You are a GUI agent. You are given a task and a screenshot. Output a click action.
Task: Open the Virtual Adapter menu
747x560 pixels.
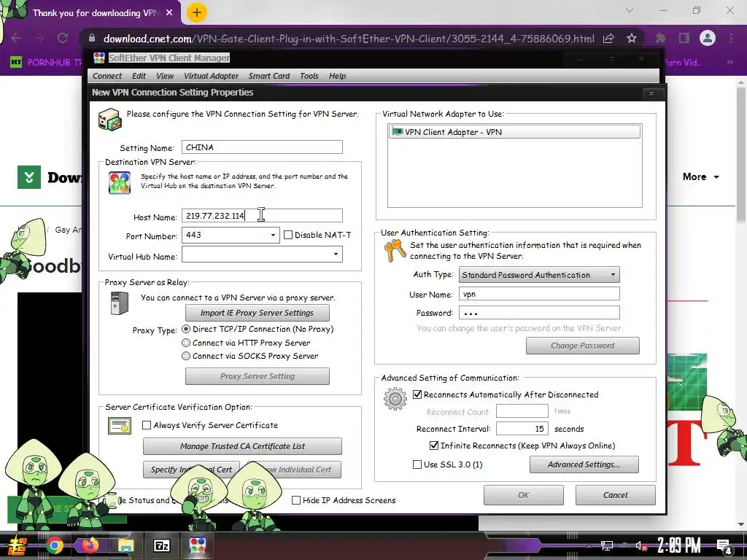tap(211, 76)
